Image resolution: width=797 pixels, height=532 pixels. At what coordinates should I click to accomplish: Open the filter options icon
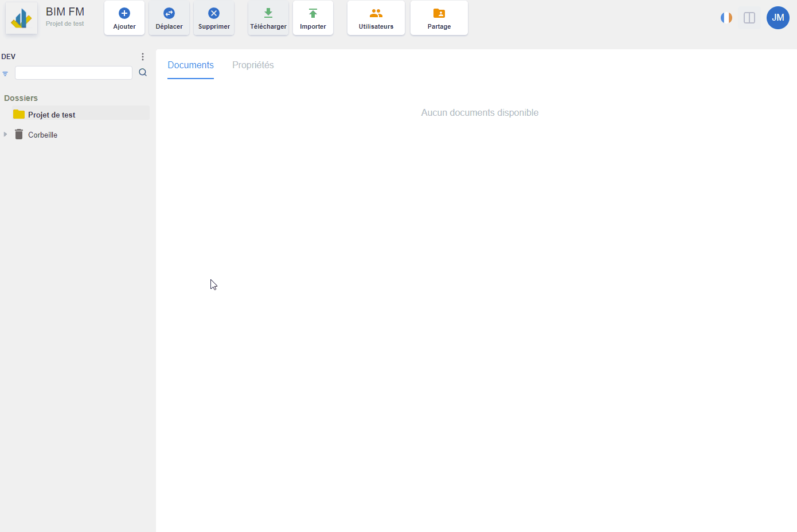(5, 73)
